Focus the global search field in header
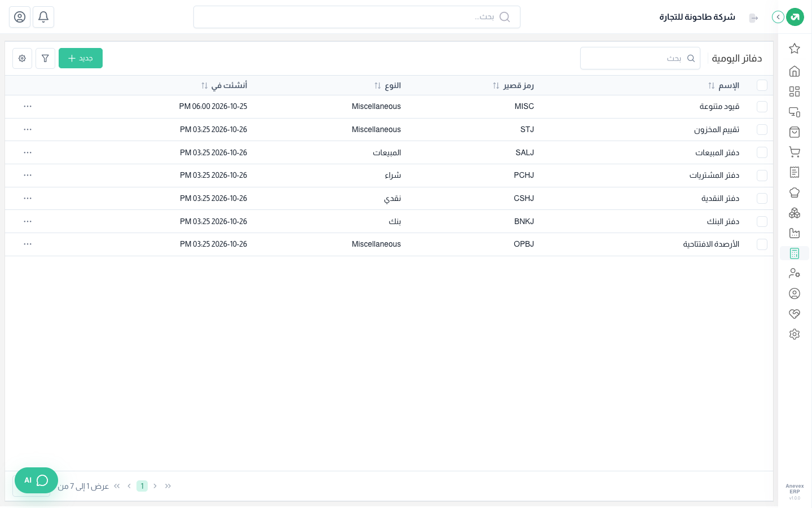The height and width of the screenshot is (508, 812). (357, 17)
